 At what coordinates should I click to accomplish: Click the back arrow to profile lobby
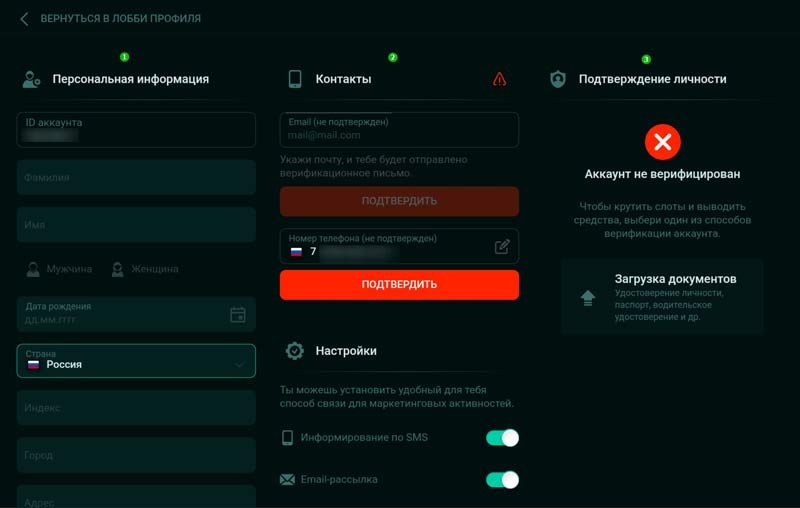[x=24, y=18]
